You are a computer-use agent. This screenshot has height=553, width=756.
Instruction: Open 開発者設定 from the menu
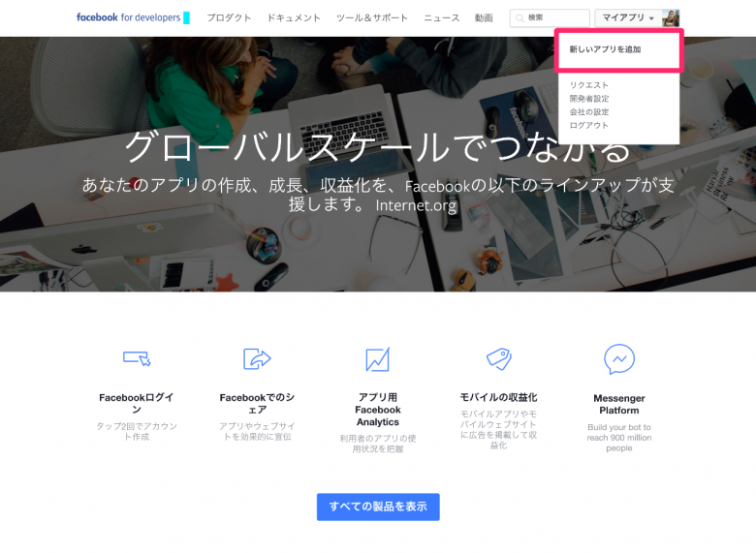click(588, 99)
